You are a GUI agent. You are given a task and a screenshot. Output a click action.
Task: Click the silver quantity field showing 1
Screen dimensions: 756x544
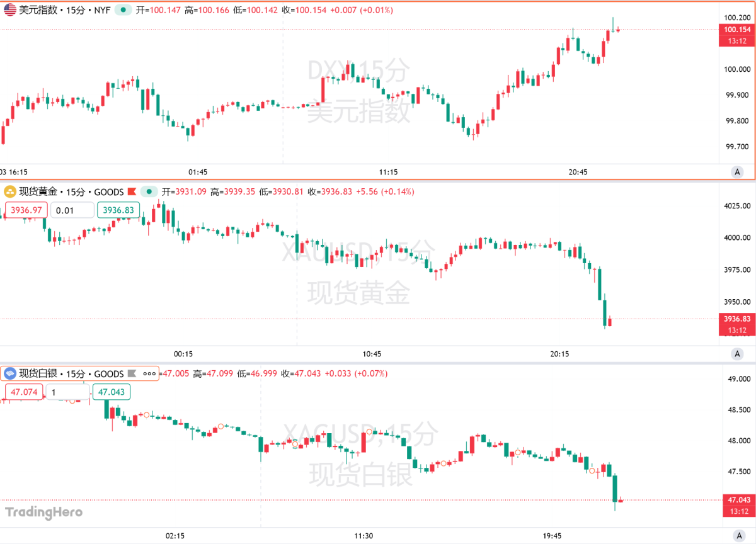coord(67,392)
